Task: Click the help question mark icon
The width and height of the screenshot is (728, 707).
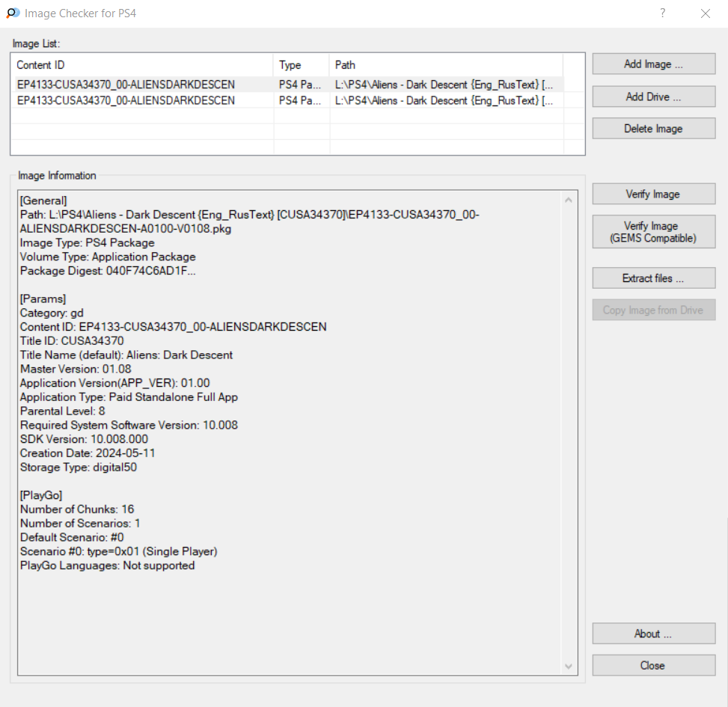Action: coord(663,13)
